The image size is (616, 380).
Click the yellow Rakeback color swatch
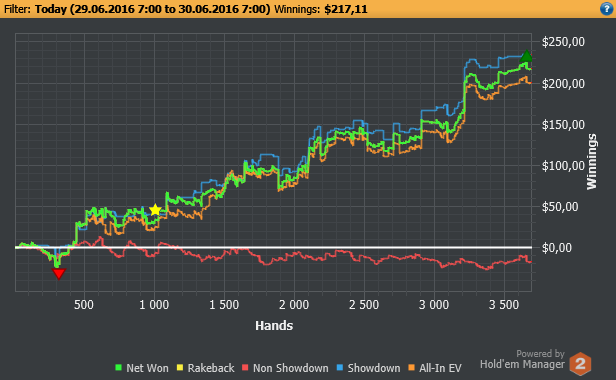click(x=180, y=368)
